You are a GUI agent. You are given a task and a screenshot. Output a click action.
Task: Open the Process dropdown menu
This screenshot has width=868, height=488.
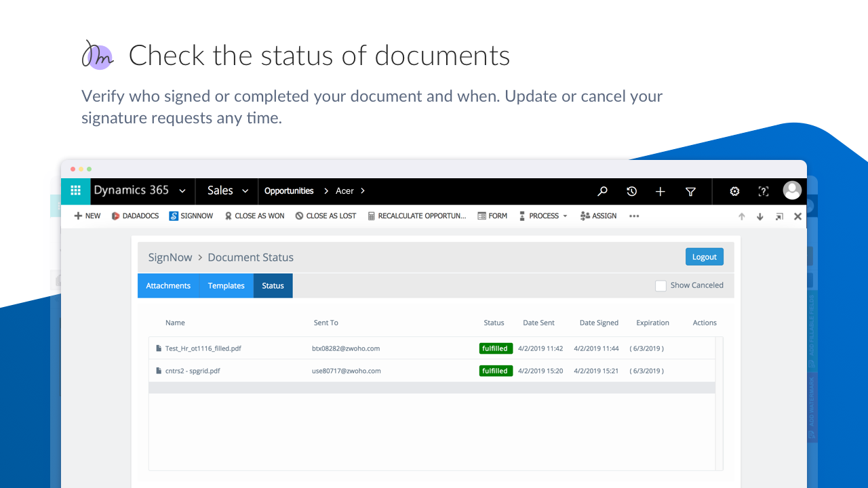[x=543, y=216]
